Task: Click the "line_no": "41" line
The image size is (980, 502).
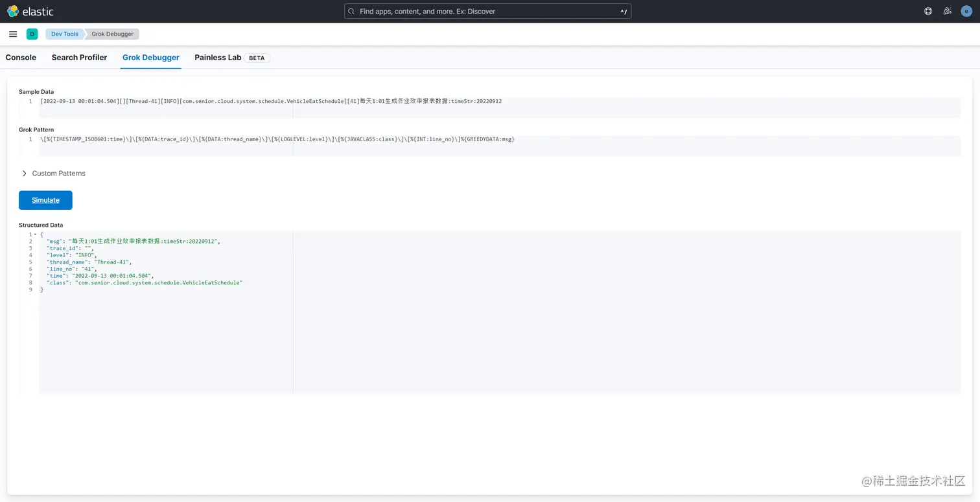Action: [x=71, y=269]
